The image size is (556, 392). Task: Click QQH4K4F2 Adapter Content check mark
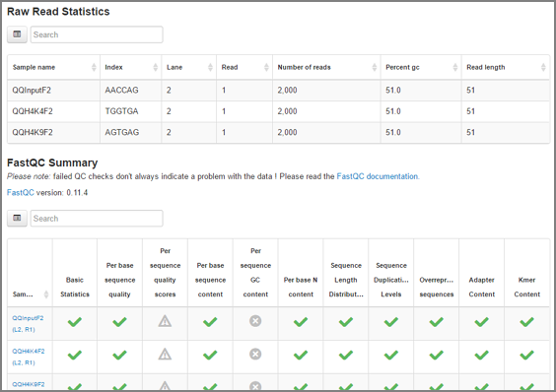tap(481, 355)
